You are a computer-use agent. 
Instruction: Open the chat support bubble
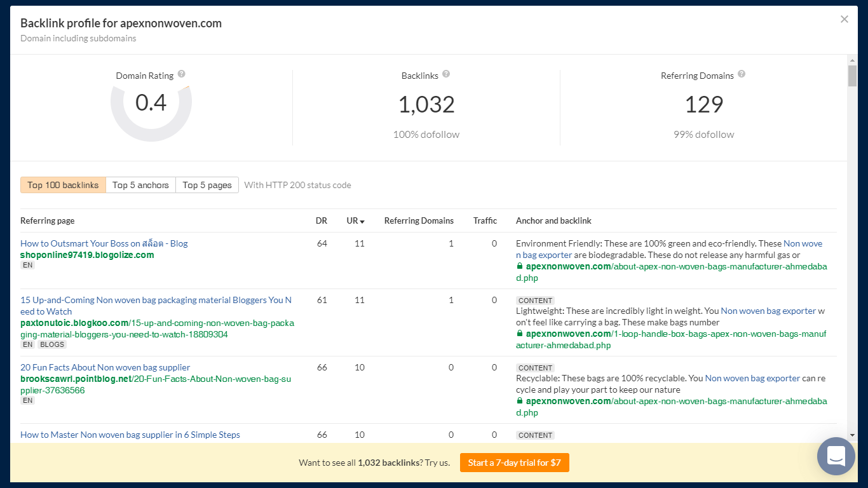click(836, 456)
